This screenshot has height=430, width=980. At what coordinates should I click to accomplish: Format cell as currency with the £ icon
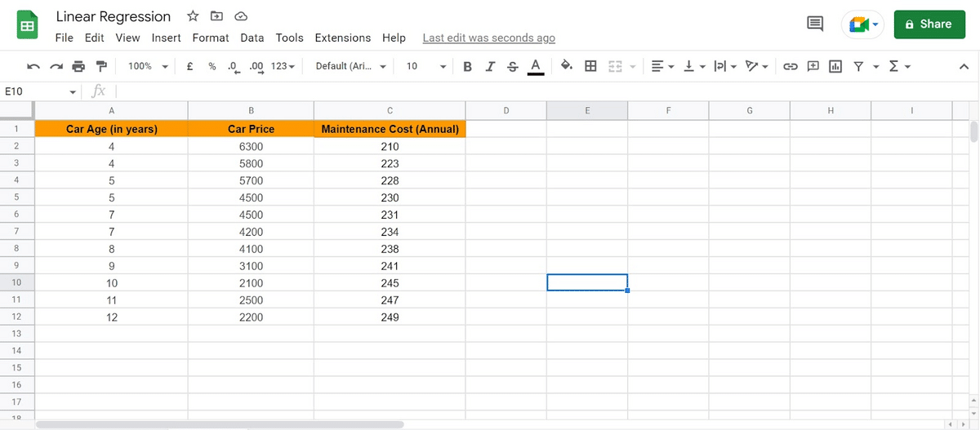pyautogui.click(x=189, y=66)
